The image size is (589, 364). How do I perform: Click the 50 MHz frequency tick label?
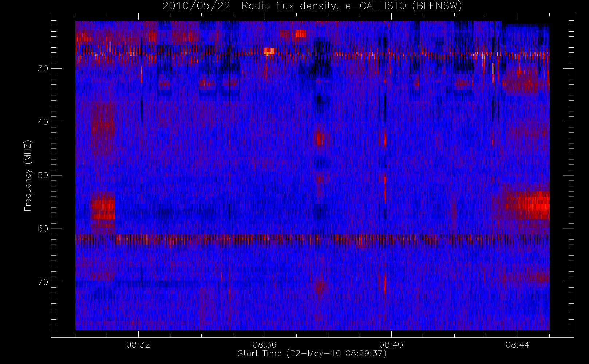(43, 175)
